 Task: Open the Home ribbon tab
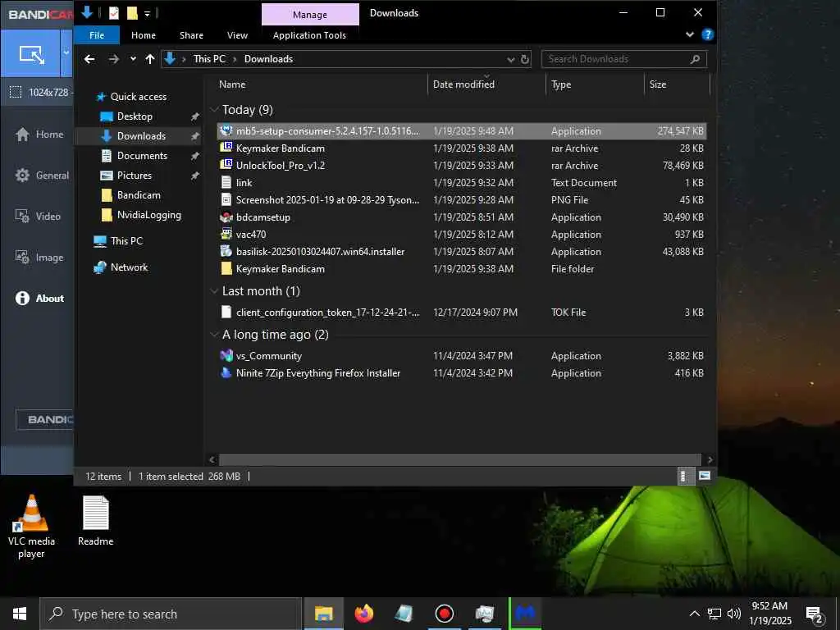pos(144,35)
